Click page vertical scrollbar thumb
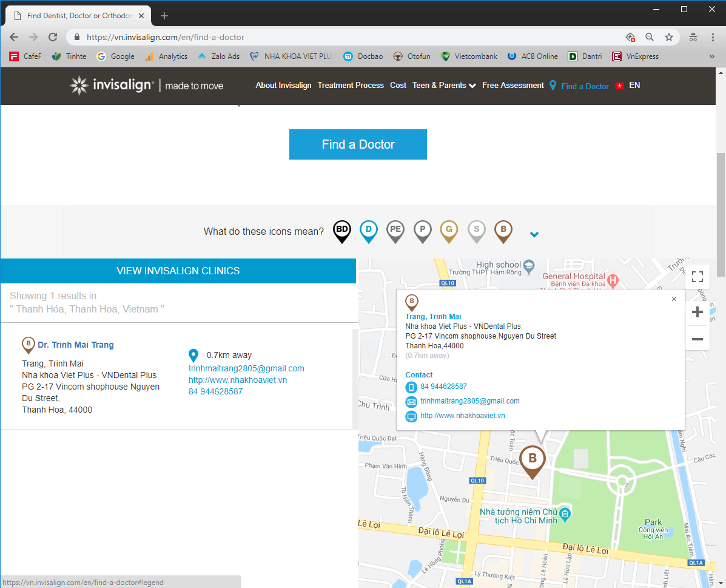This screenshot has height=588, width=726. pyautogui.click(x=721, y=214)
